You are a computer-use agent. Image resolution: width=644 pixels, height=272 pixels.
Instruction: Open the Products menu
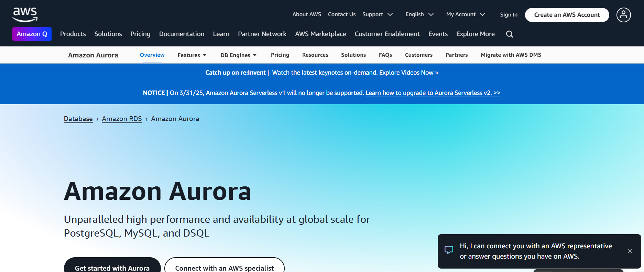point(73,34)
